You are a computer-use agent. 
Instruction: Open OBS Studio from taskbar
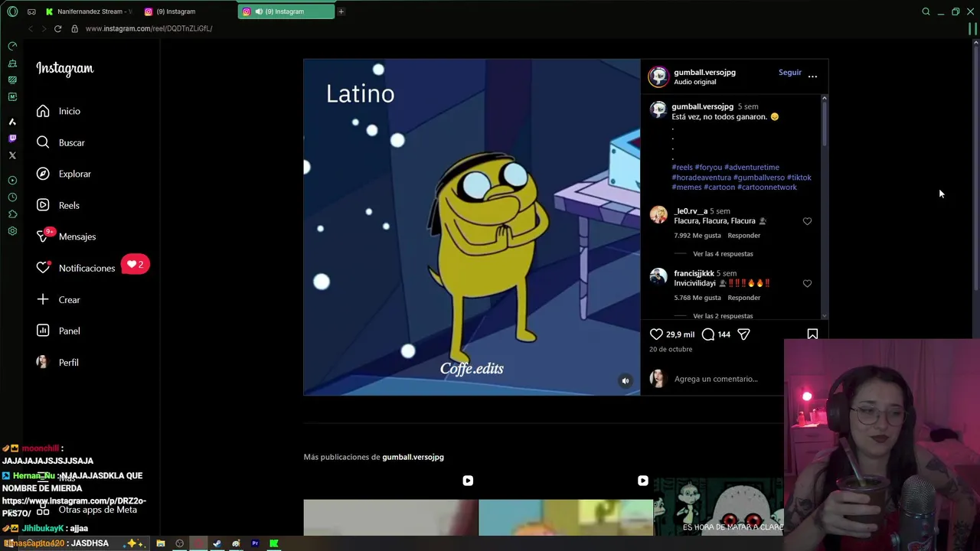coord(180,543)
